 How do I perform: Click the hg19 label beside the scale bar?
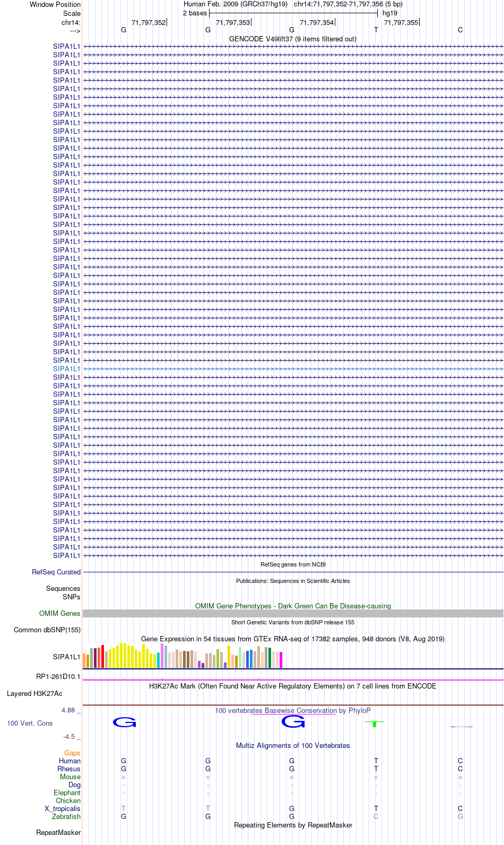click(390, 13)
